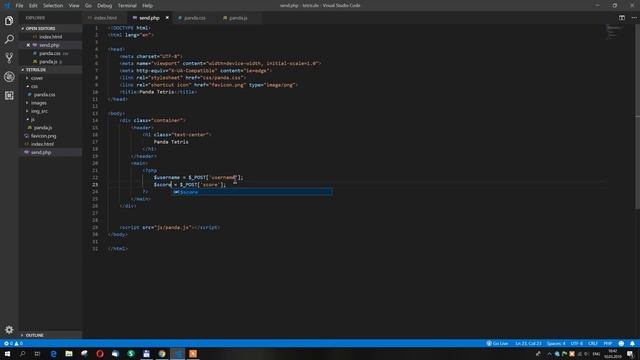
Task: Expand the cover folder
Action: [51, 78]
